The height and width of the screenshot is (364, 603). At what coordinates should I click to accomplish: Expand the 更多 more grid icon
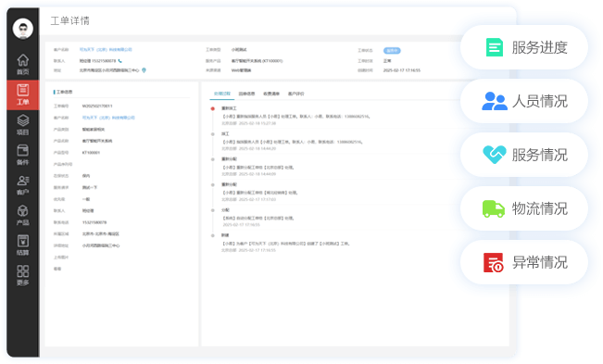[x=22, y=275]
